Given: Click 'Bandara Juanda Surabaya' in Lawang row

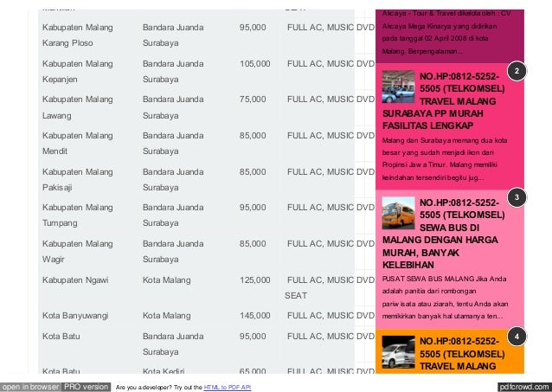Looking at the screenshot, I should pyautogui.click(x=173, y=107).
